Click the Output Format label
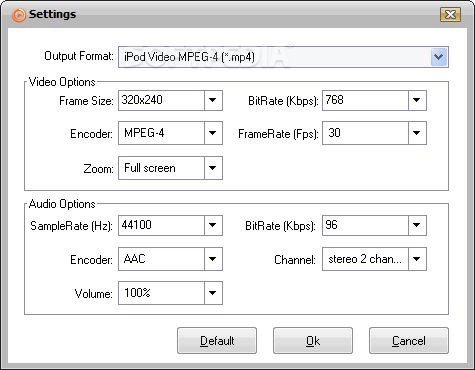The image size is (475, 370). click(79, 56)
